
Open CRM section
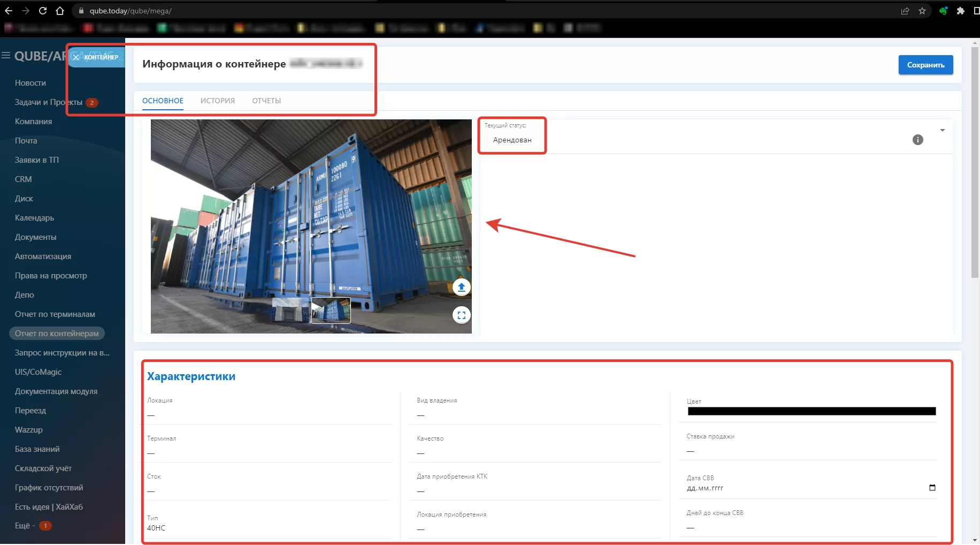click(x=24, y=179)
